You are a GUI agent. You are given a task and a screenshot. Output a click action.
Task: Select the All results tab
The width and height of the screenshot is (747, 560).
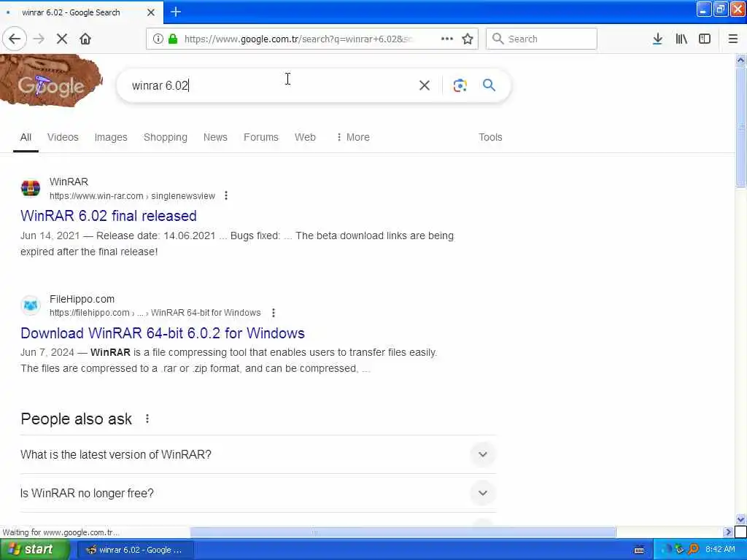[x=26, y=137]
